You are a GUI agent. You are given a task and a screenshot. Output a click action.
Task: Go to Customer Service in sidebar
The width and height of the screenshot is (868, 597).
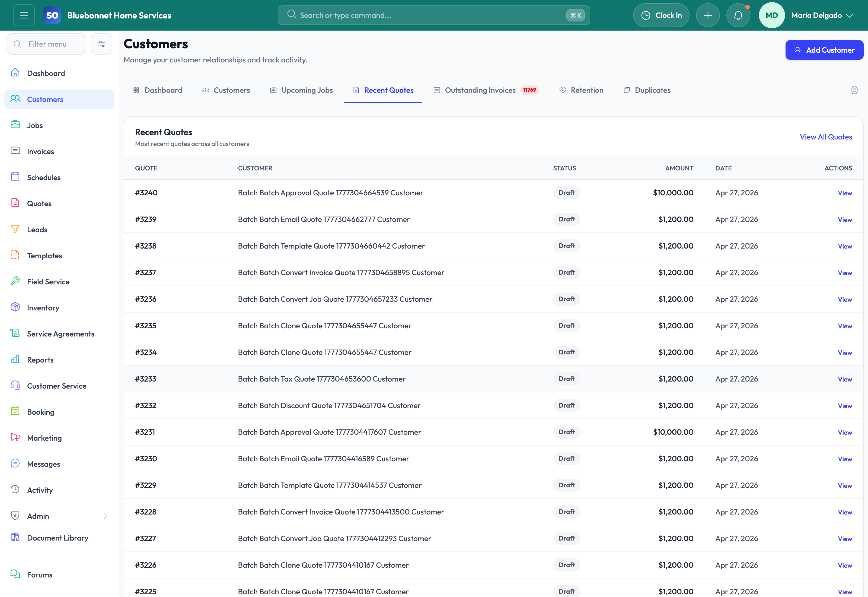point(59,386)
